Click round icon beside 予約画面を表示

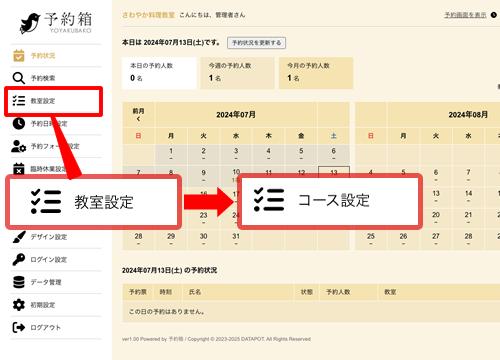tap(494, 15)
